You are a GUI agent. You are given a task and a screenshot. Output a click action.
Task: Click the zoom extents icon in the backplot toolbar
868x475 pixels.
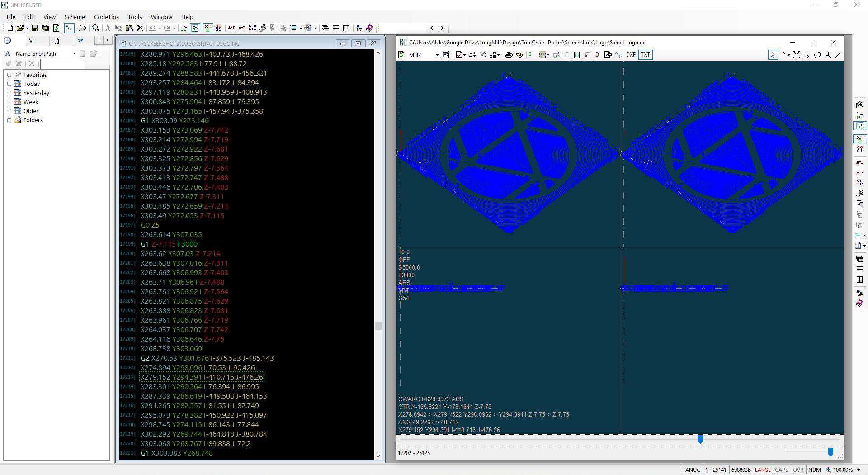(x=796, y=55)
